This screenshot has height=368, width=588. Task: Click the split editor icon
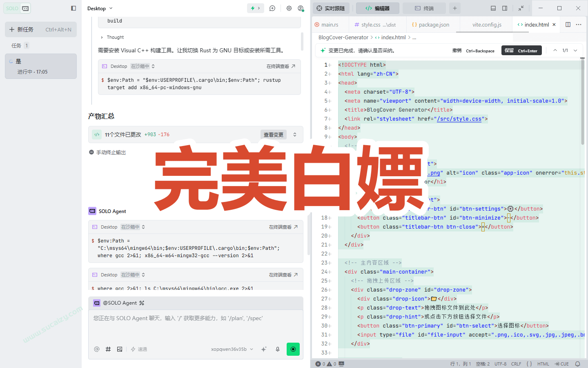(x=568, y=25)
